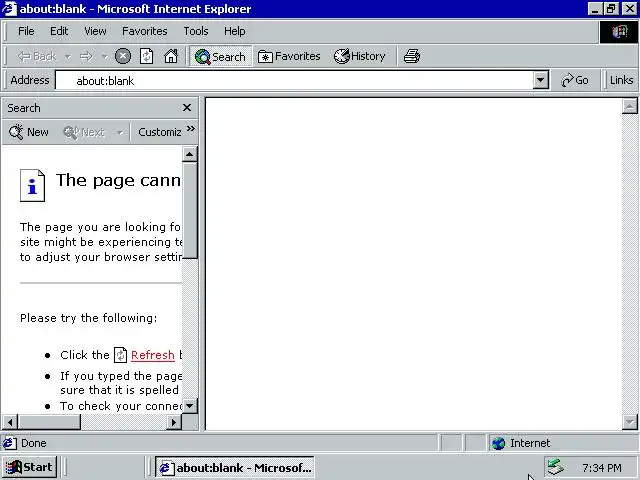Open the Forward history dropdown arrow

[104, 56]
